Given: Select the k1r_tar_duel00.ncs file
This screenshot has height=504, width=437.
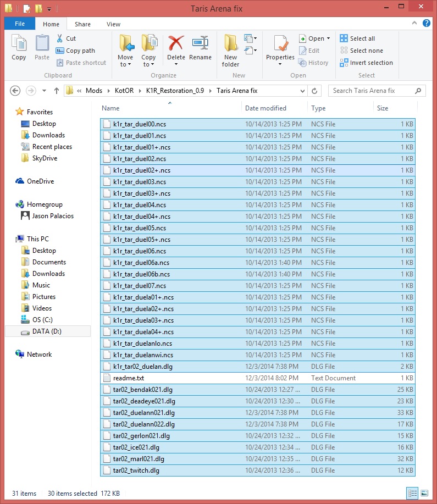Looking at the screenshot, I should [x=258, y=124].
